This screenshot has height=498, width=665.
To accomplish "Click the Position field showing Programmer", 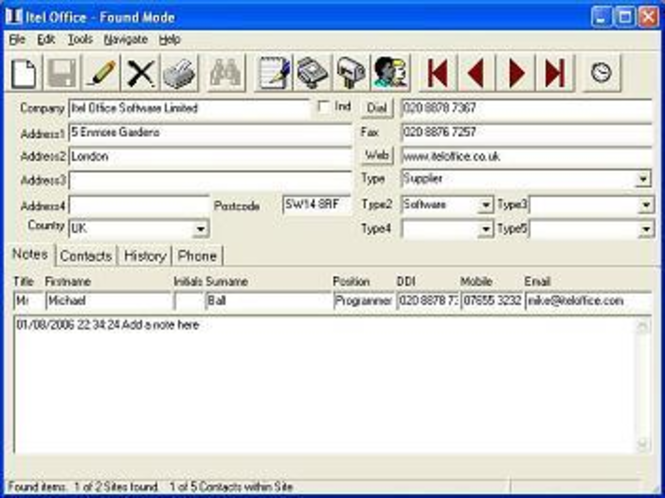I will [x=363, y=301].
